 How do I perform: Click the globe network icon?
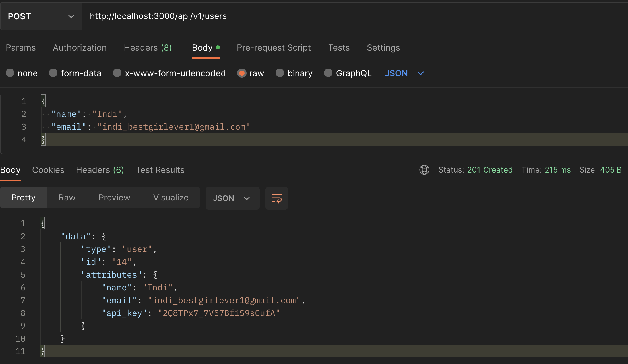[x=424, y=170]
